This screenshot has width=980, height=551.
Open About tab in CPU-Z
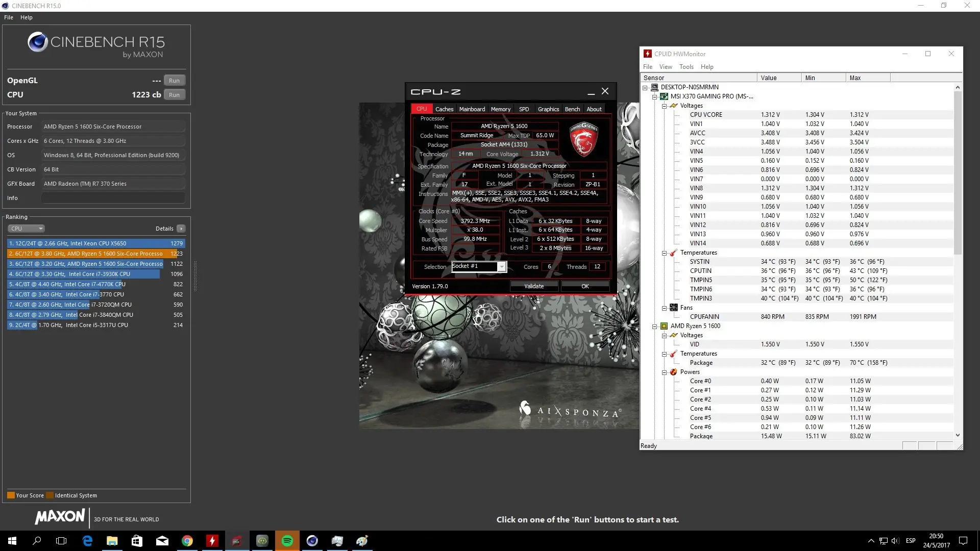[x=594, y=109]
